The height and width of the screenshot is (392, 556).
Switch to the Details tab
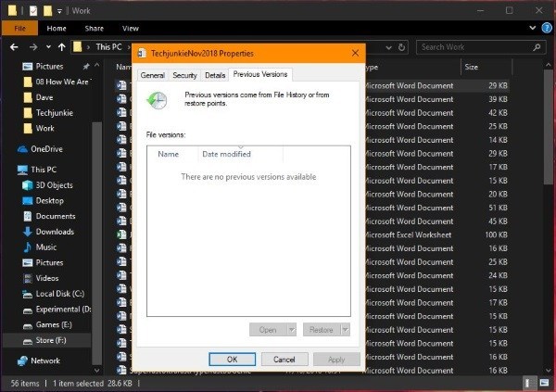(x=215, y=75)
